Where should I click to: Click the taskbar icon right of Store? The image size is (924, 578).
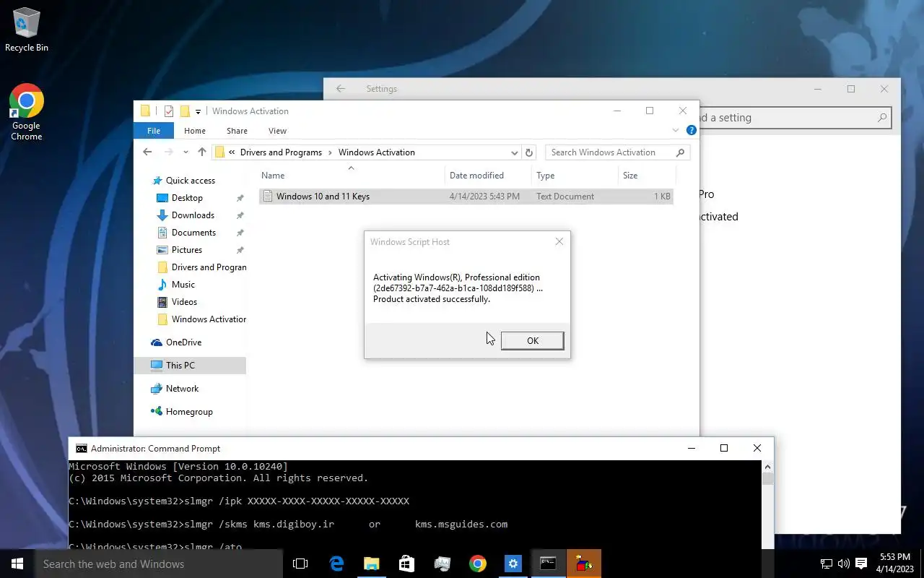pos(442,564)
